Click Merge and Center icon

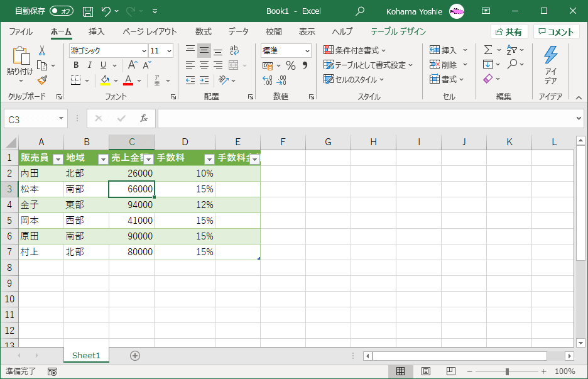233,65
